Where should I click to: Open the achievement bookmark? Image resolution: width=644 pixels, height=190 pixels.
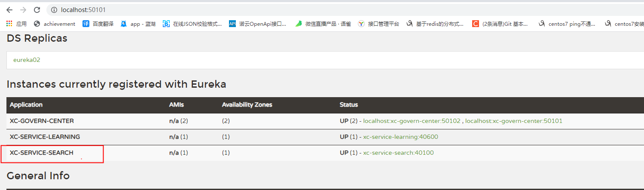click(55, 24)
